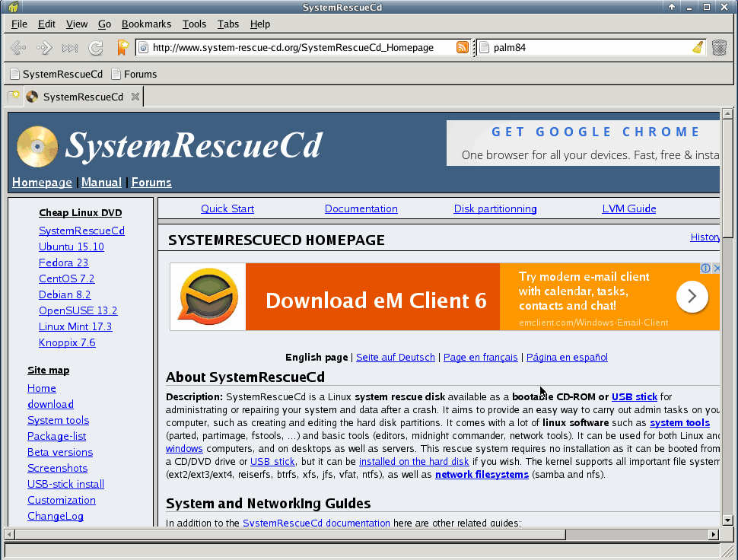The height and width of the screenshot is (560, 738).
Task: View the History link
Action: pyautogui.click(x=705, y=237)
